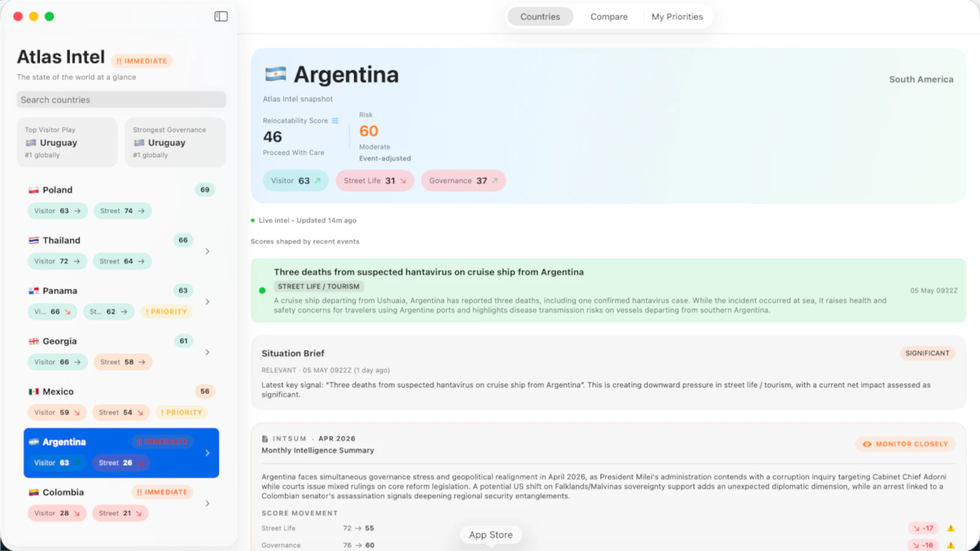
Task: Click Uruguay flag in Strongest Governance
Action: click(139, 143)
